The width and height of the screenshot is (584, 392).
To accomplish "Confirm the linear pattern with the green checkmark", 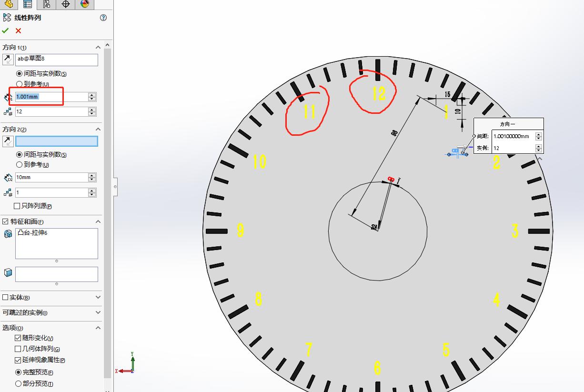I will (6, 30).
